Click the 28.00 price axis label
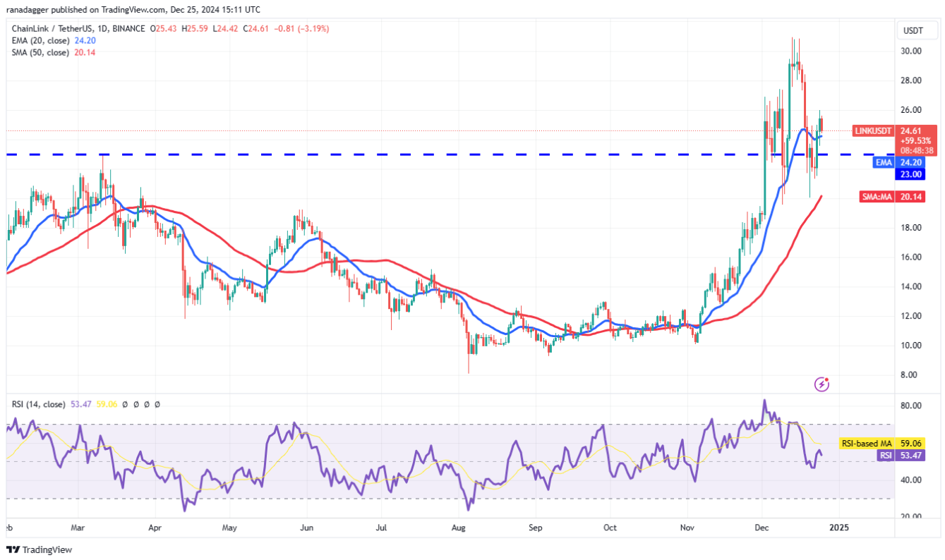The height and width of the screenshot is (560, 945). click(x=910, y=80)
